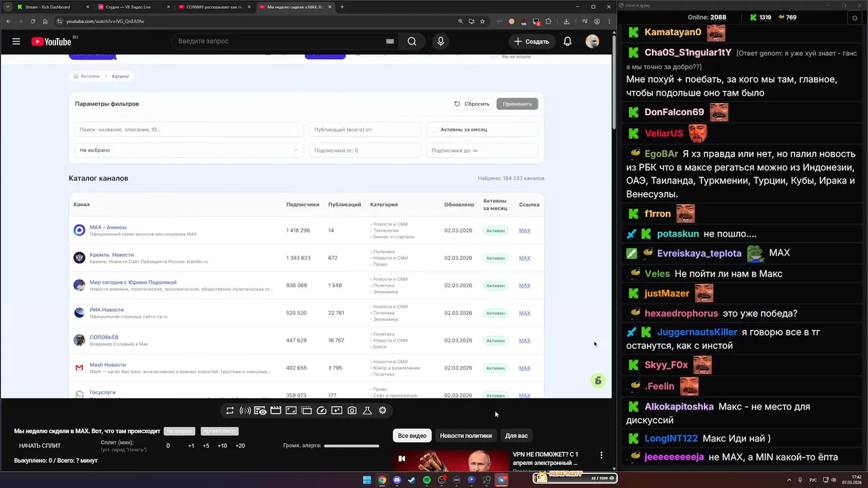This screenshot has width=868, height=488.
Task: Open a new browser tab with plus
Action: point(342,7)
